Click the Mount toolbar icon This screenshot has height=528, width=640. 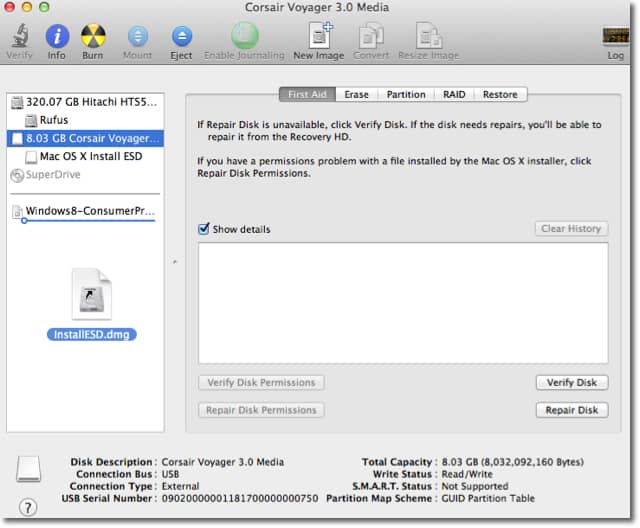(138, 36)
